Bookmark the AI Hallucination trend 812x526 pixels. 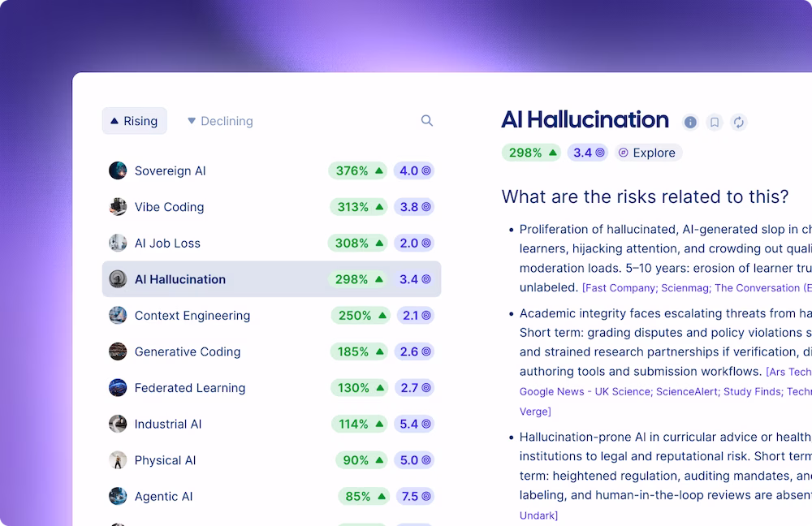click(x=715, y=123)
